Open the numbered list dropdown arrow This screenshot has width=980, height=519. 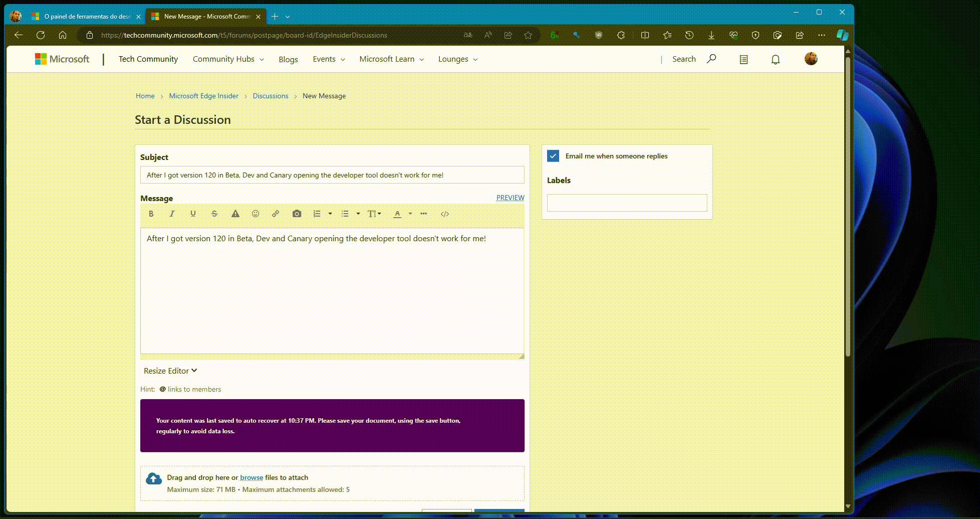330,214
